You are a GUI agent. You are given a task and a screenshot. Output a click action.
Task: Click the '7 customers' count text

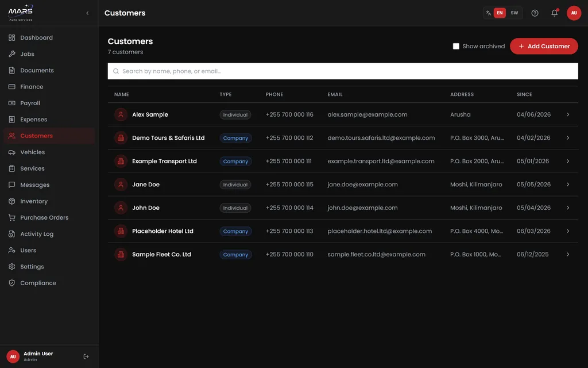click(x=125, y=52)
